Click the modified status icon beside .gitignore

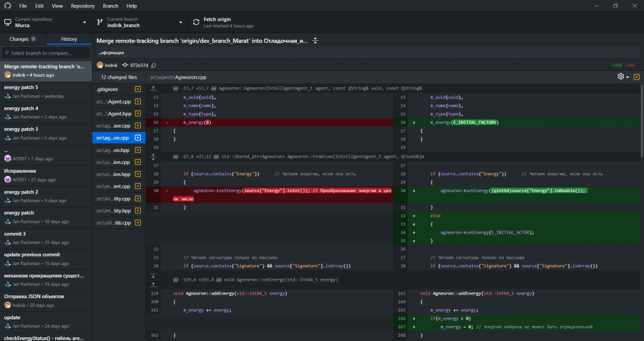[138, 89]
